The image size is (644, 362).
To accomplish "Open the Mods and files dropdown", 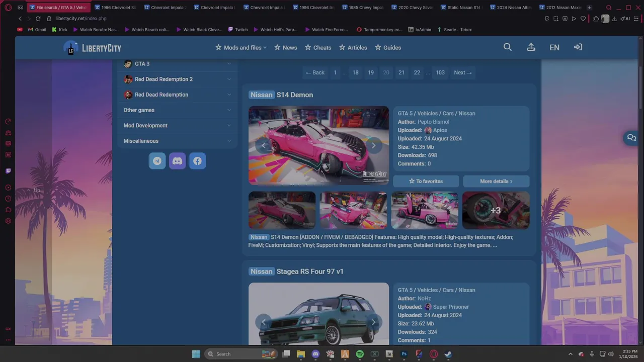I will [241, 48].
